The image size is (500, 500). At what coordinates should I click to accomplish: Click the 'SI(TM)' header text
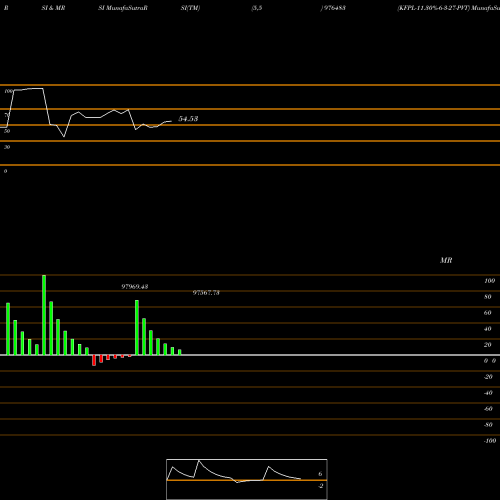coord(190,8)
